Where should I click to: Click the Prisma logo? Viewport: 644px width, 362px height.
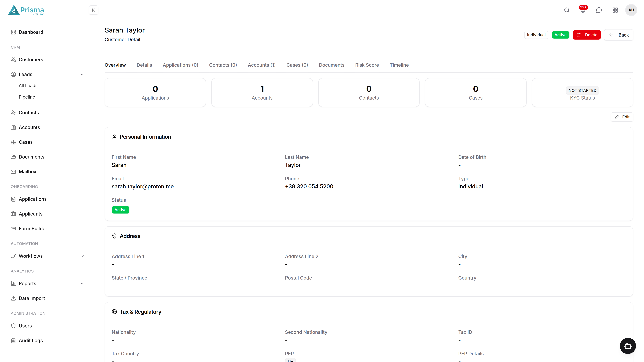(26, 10)
